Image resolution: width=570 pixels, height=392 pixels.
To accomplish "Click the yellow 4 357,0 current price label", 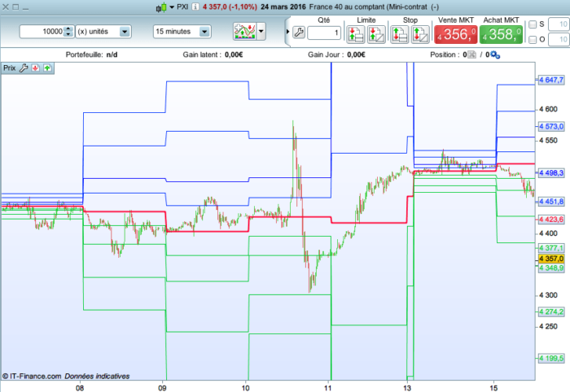I will click(551, 259).
